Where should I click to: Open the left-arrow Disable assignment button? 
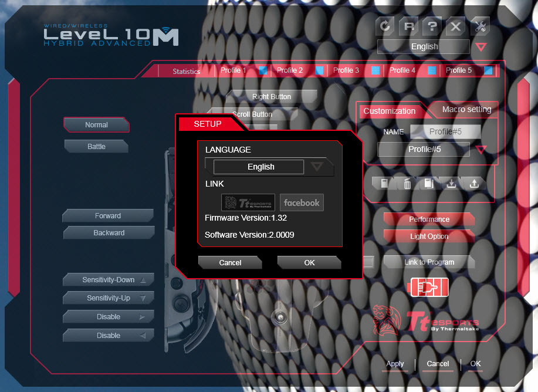click(109, 335)
